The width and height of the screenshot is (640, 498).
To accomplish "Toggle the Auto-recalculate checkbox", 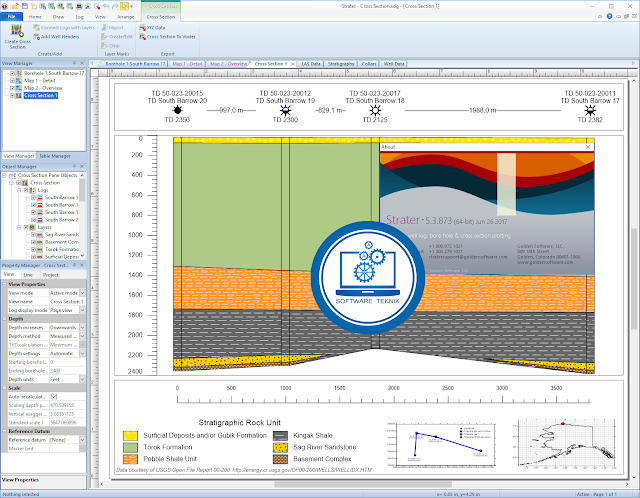I will (54, 396).
